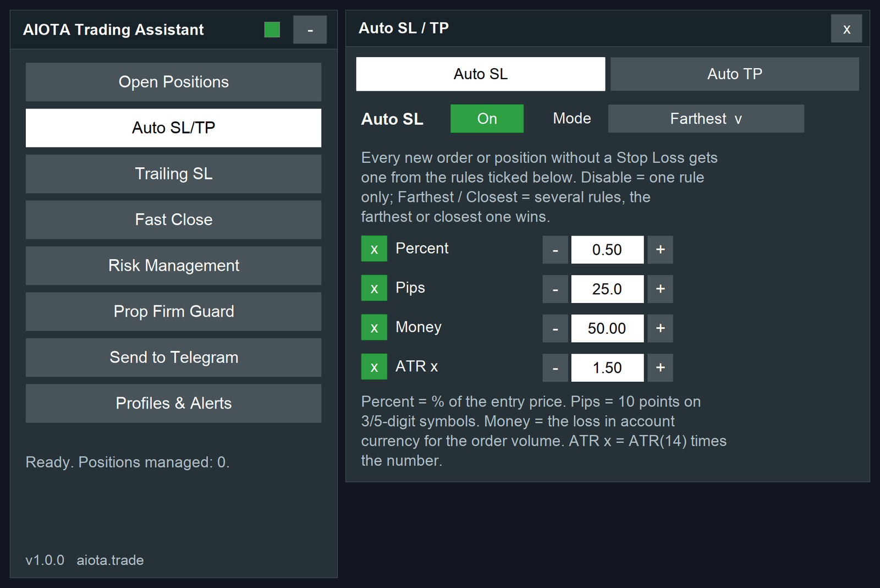Go to Trailing SL section
Screen dimensions: 880x588
pyautogui.click(x=173, y=174)
